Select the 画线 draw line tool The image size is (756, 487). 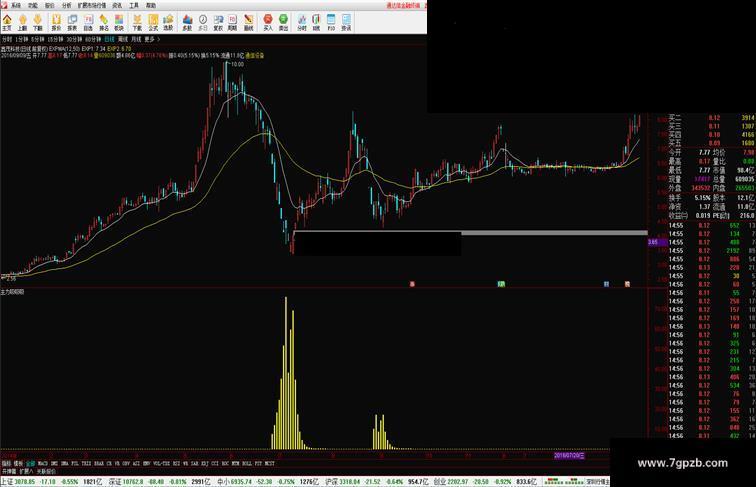point(248,22)
